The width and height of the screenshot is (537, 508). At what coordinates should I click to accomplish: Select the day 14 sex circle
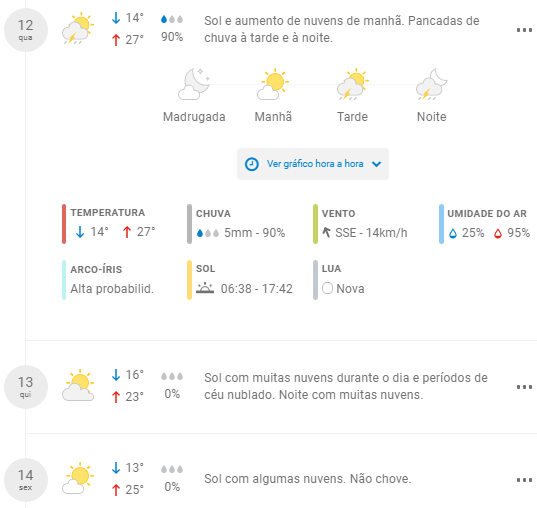pyautogui.click(x=26, y=480)
